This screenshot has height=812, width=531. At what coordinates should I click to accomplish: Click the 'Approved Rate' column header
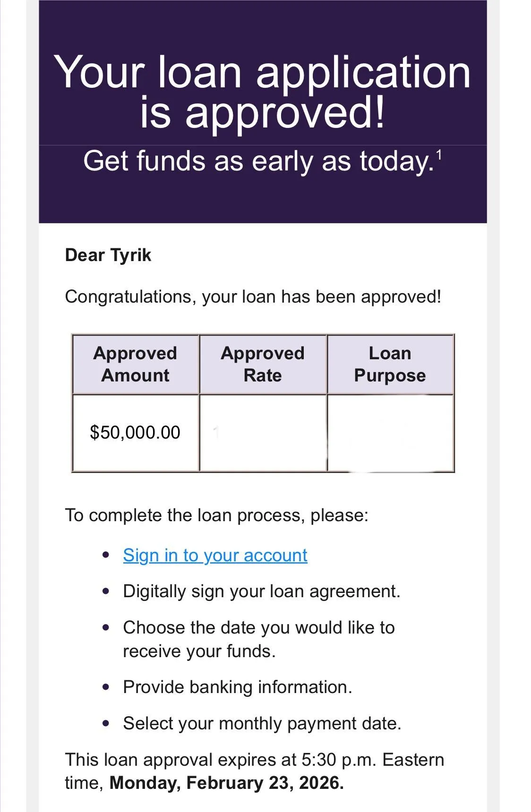pyautogui.click(x=263, y=364)
